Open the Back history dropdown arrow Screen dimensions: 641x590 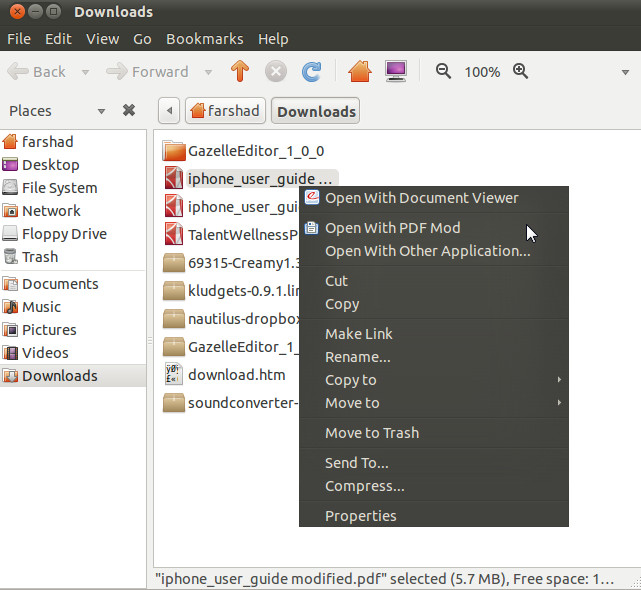point(85,72)
